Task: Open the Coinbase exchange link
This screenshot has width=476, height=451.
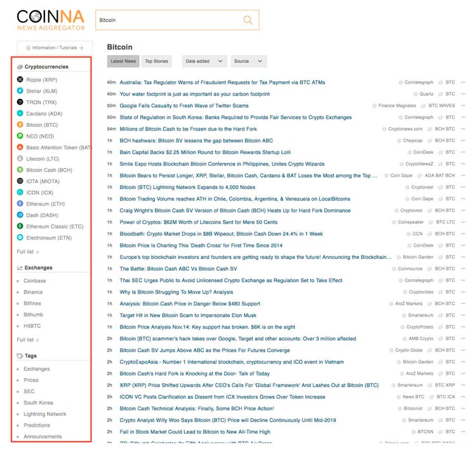Action: pos(35,281)
